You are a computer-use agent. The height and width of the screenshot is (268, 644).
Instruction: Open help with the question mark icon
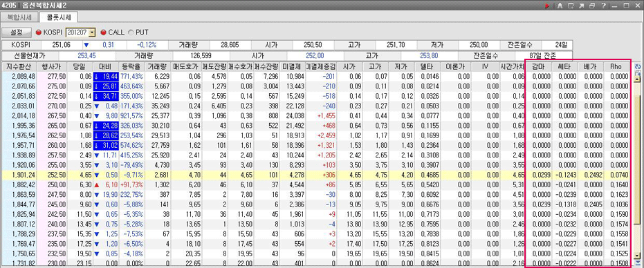[603, 6]
